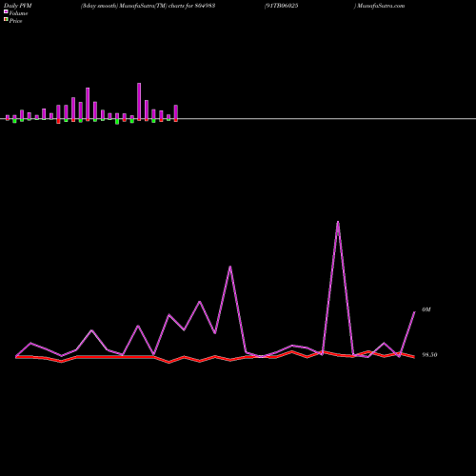Click the Volume legend label
The image size is (476, 476).
pos(18,13)
